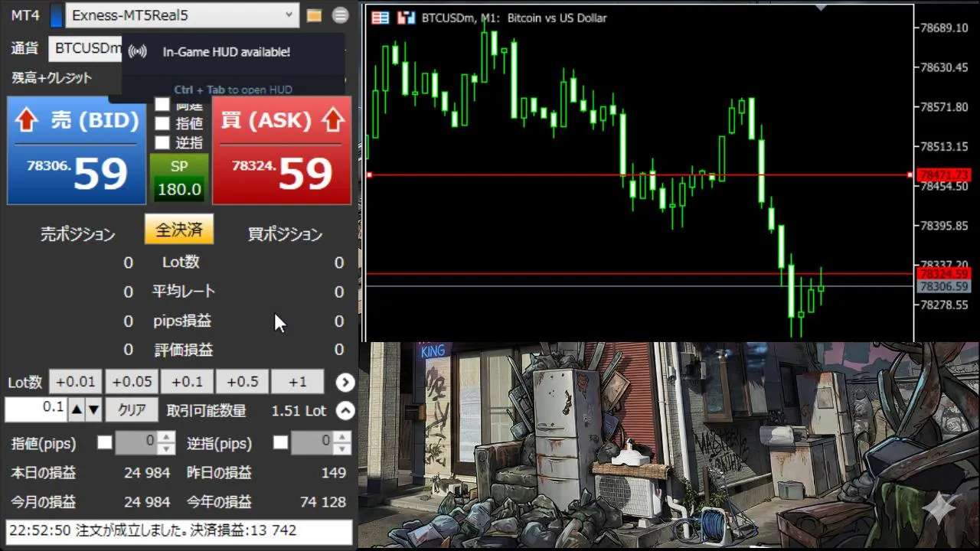Toggle the 逆指(pips) checkbox

(x=281, y=442)
